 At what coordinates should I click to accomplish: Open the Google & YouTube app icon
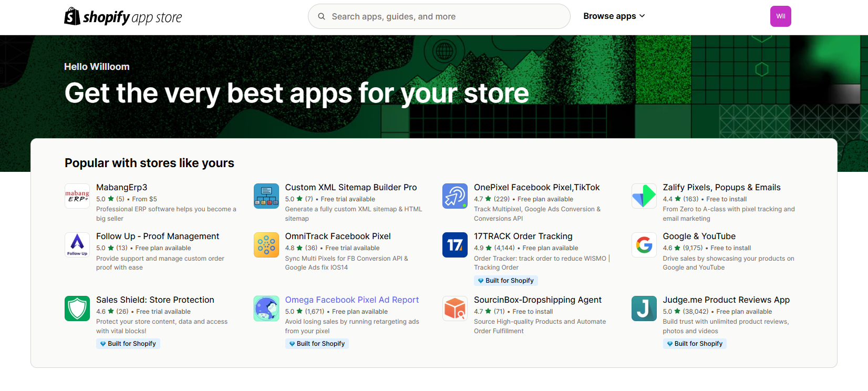click(644, 245)
